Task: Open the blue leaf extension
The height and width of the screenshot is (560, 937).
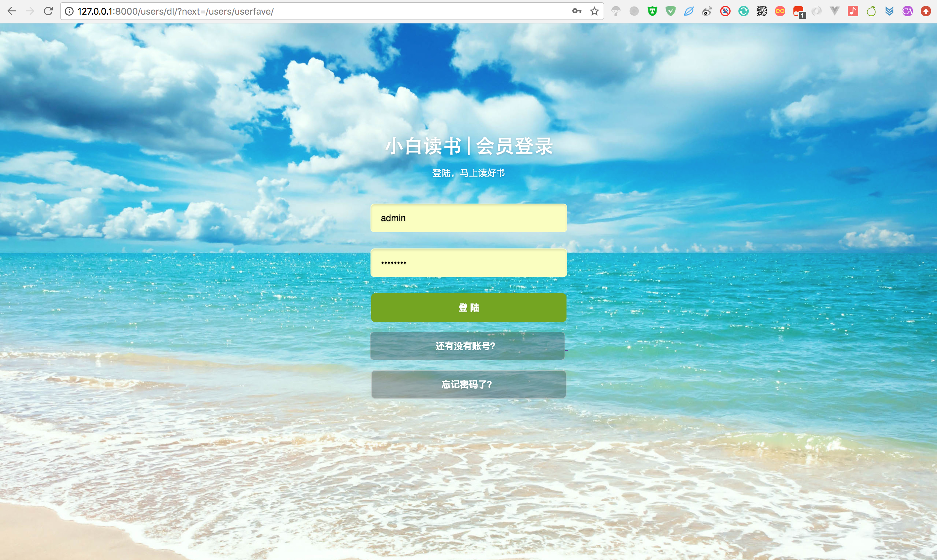Action: [x=689, y=11]
